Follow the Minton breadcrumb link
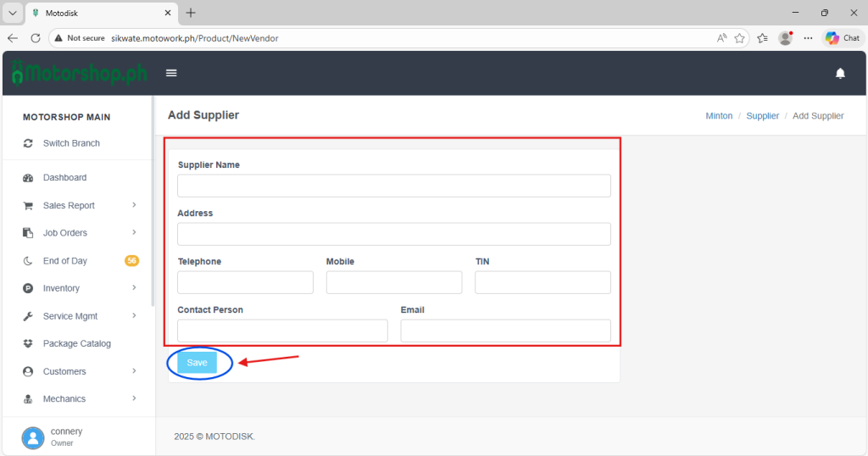The image size is (868, 456). [x=719, y=116]
